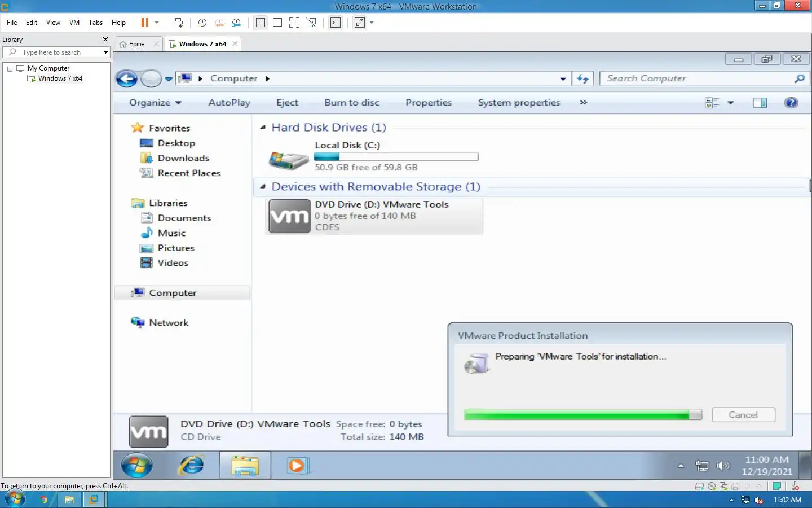Viewport: 812px width, 508px height.
Task: Click the installation progress bar
Action: click(582, 415)
